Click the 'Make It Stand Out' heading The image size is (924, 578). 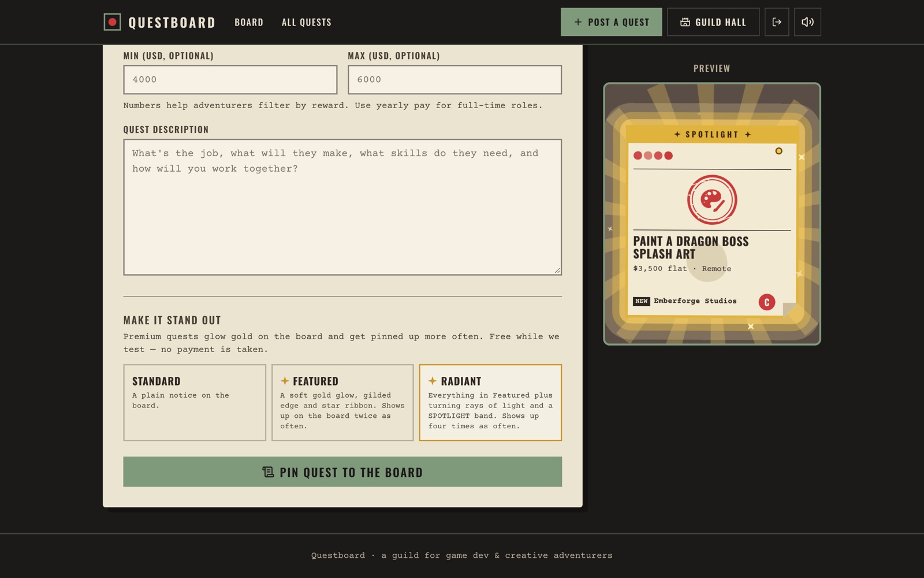tap(172, 320)
